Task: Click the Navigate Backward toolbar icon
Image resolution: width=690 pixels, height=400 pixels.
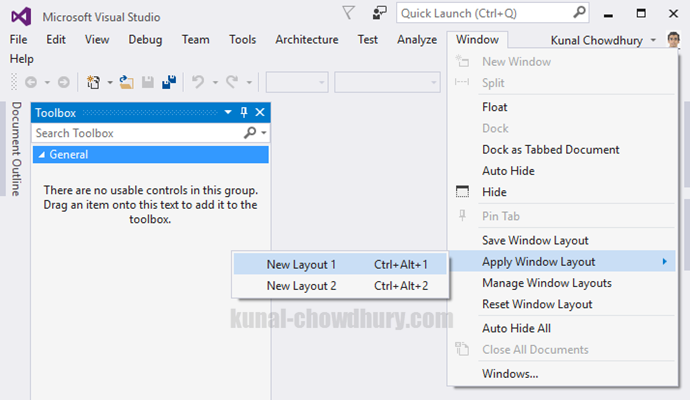Action: click(x=31, y=82)
